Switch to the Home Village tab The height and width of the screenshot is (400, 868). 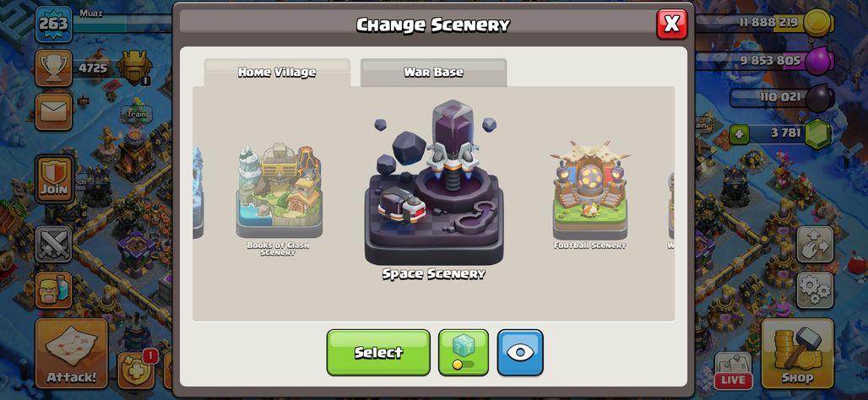click(277, 73)
